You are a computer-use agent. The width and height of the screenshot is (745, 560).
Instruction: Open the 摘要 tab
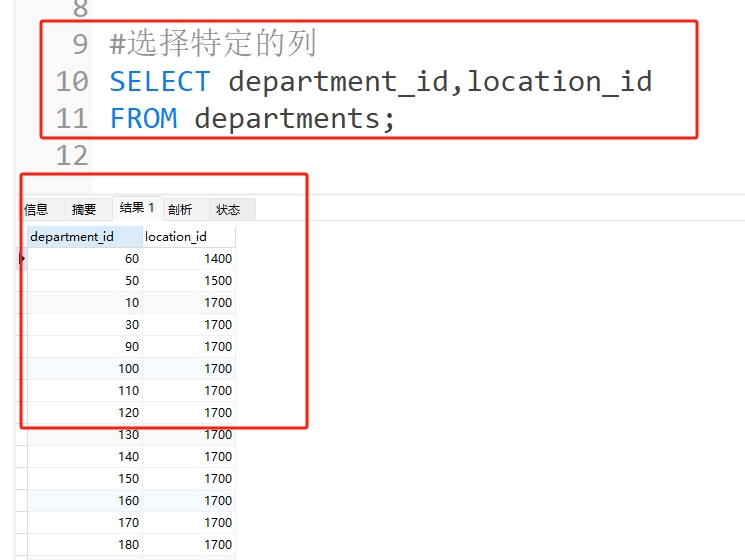point(85,209)
